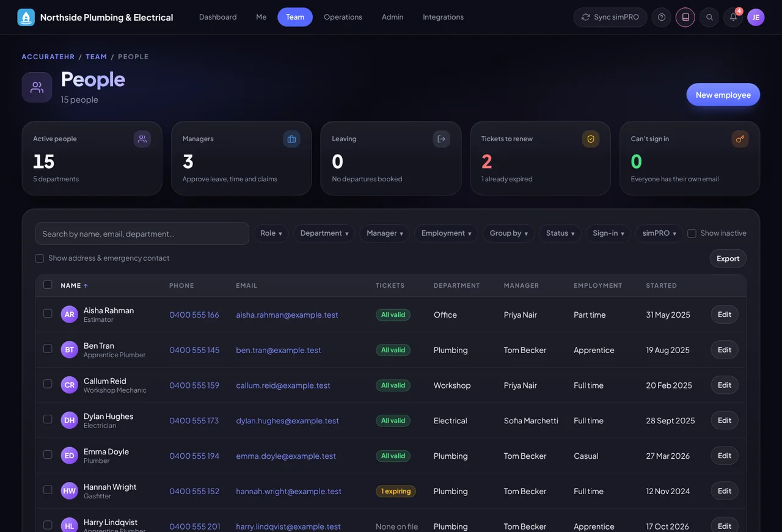
Task: Click the Tickets column header
Action: (x=390, y=285)
